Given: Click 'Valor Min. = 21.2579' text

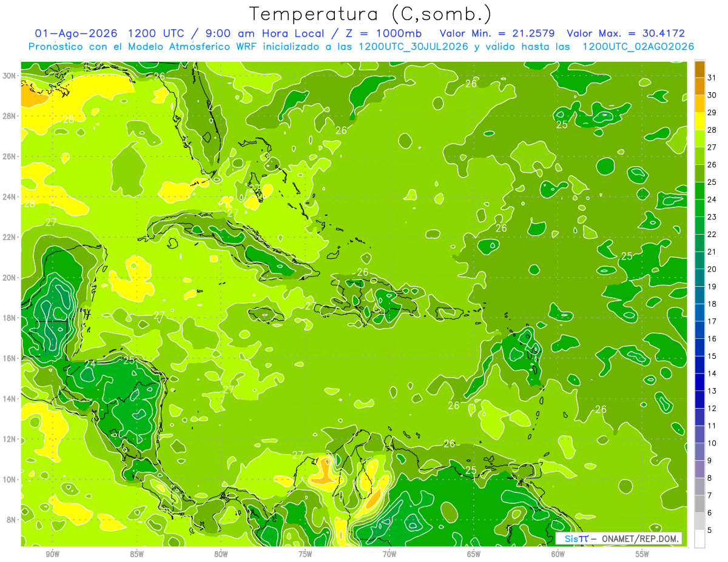Looking at the screenshot, I should [x=497, y=34].
